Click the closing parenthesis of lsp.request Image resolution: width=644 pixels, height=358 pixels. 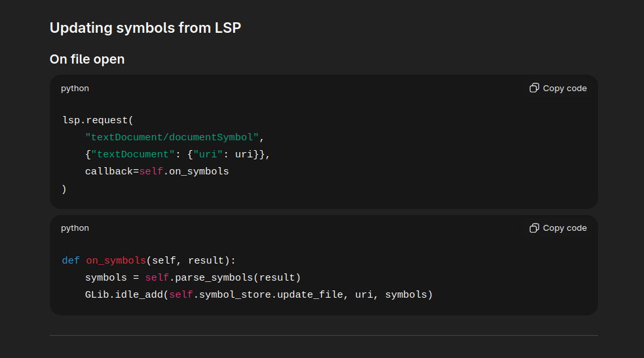pos(64,189)
